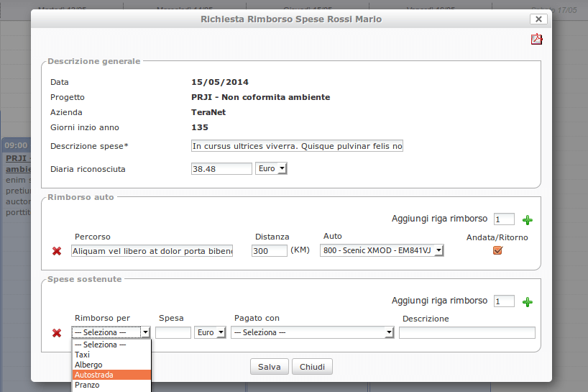This screenshot has height=392, width=588.
Task: Add a row with Rimborso auto plus icon
Action: 528,220
